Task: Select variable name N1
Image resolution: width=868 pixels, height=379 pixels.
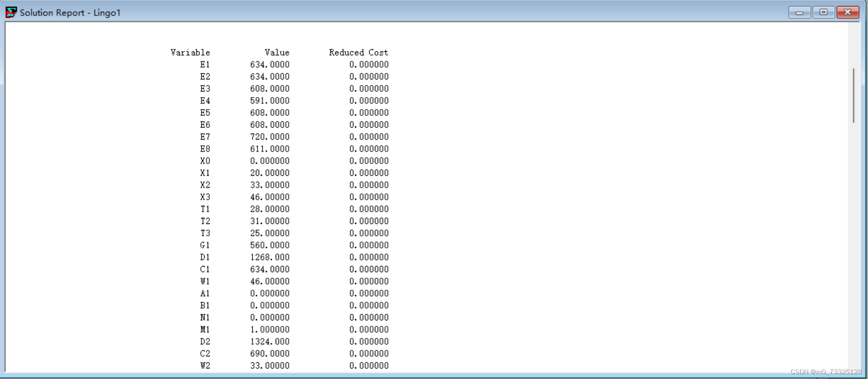Action: (x=205, y=317)
